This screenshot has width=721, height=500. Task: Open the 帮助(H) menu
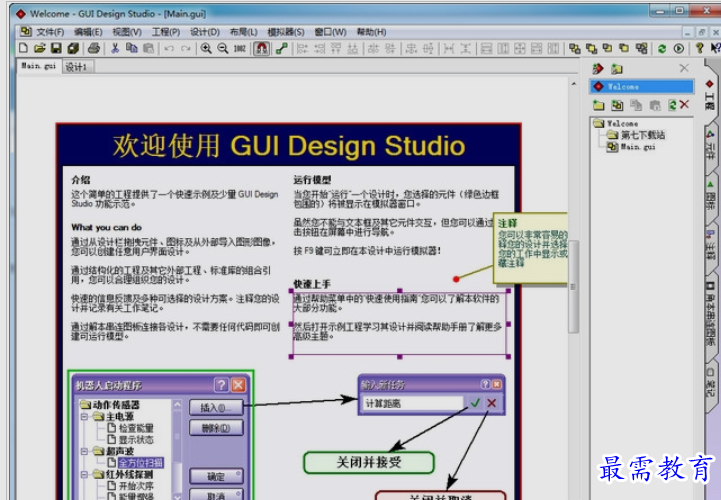[x=371, y=32]
